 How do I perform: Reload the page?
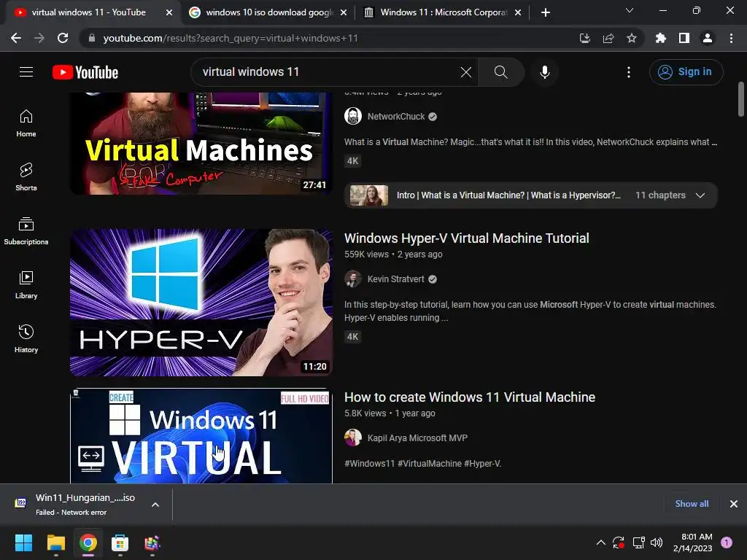click(x=63, y=38)
